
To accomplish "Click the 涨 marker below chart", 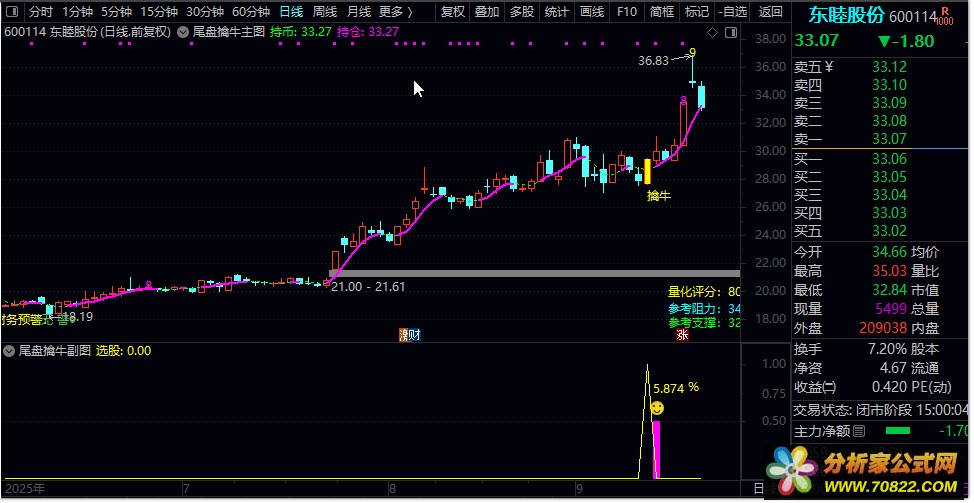I will (x=683, y=335).
